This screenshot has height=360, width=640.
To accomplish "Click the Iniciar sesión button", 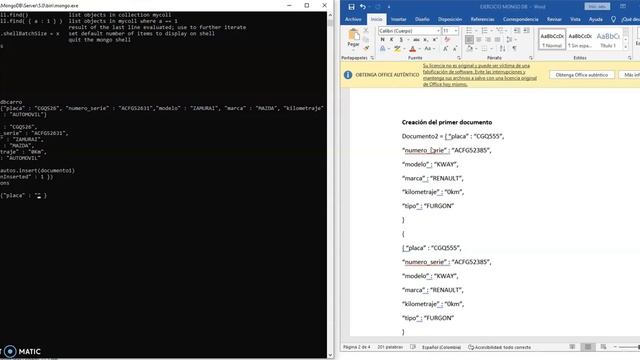I will pyautogui.click(x=597, y=7).
